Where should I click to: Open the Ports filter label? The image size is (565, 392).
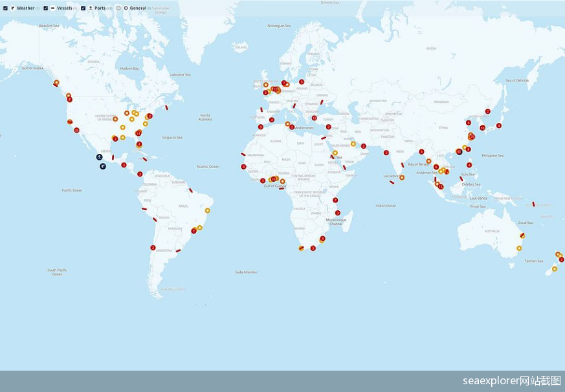(x=100, y=8)
